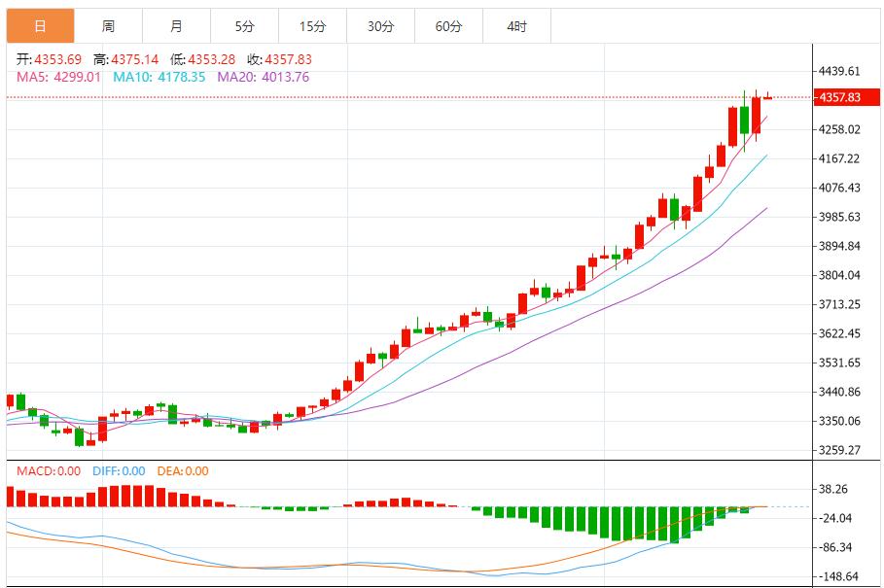
Task: Select the 周 weekly chart tab
Action: pos(108,26)
